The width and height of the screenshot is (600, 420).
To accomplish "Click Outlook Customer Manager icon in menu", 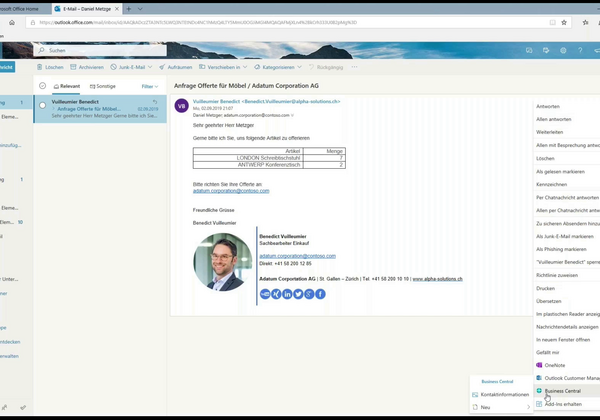I will click(x=539, y=378).
